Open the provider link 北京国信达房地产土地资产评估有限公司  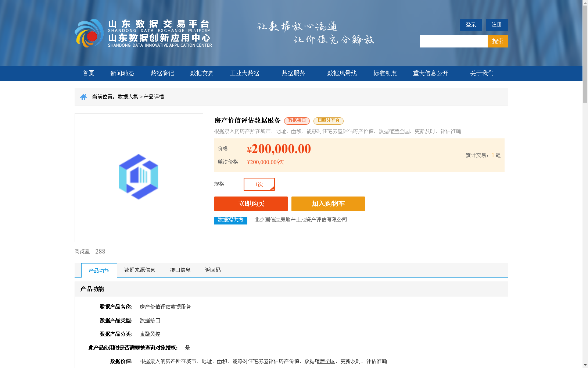pos(301,220)
